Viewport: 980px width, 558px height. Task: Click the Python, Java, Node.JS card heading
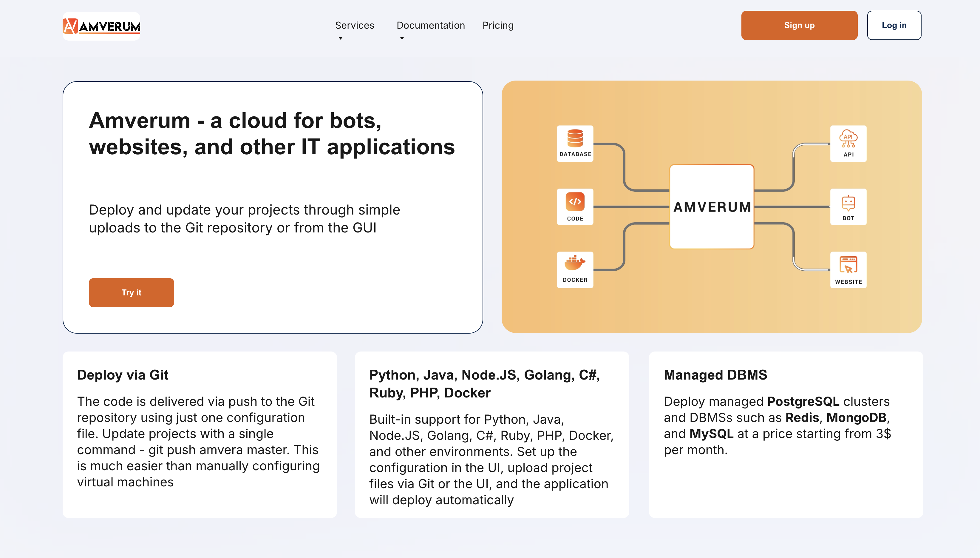pos(484,383)
